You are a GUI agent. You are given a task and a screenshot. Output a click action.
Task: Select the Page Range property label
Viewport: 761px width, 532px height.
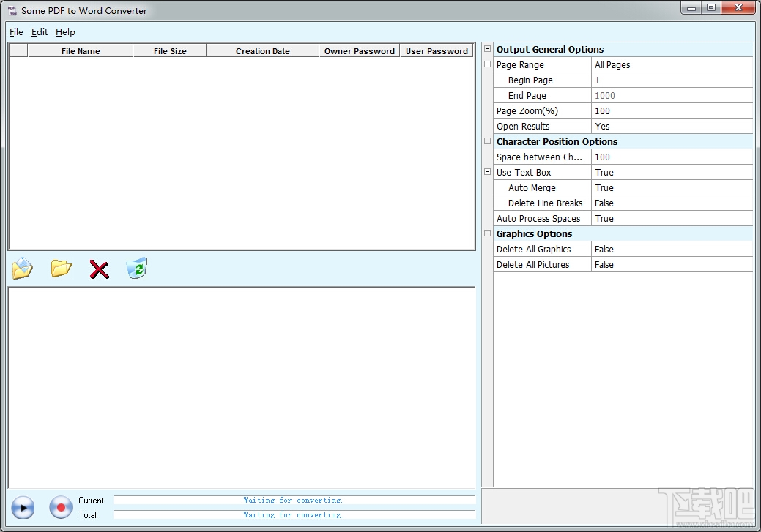click(520, 65)
